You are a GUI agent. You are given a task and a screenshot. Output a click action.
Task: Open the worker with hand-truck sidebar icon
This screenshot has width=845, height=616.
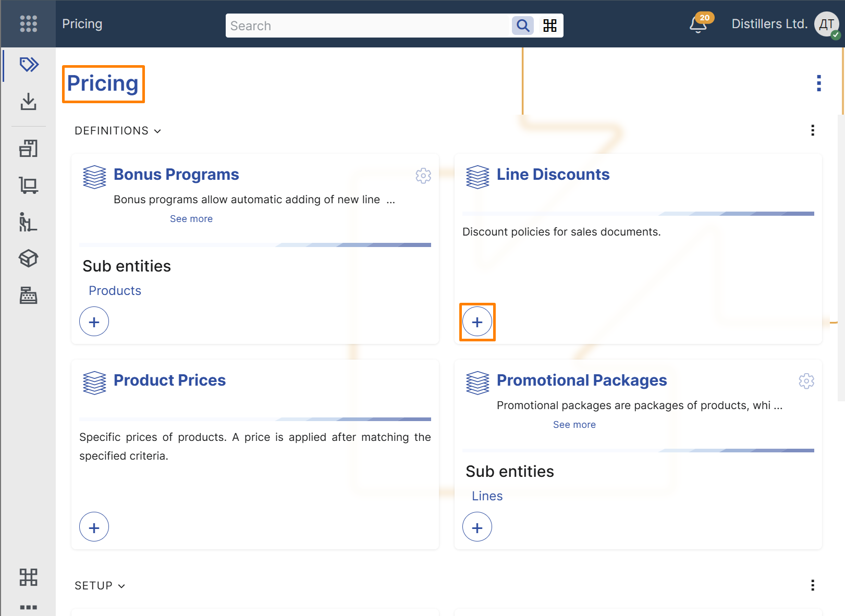(x=29, y=222)
